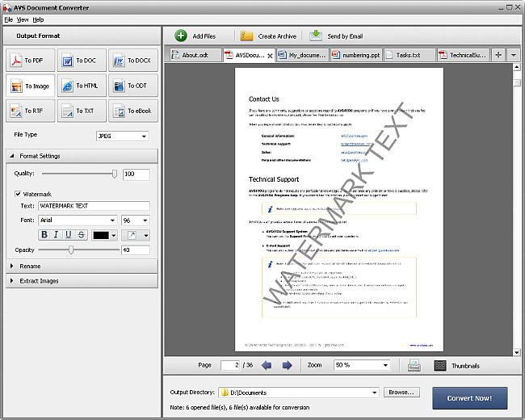Add a new tab with the plus button
Image resolution: width=525 pixels, height=420 pixels.
(498, 55)
